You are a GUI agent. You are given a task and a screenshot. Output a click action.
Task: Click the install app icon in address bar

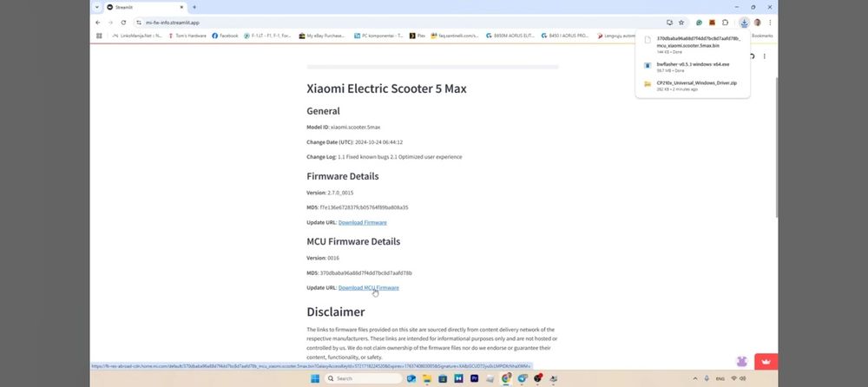point(670,23)
